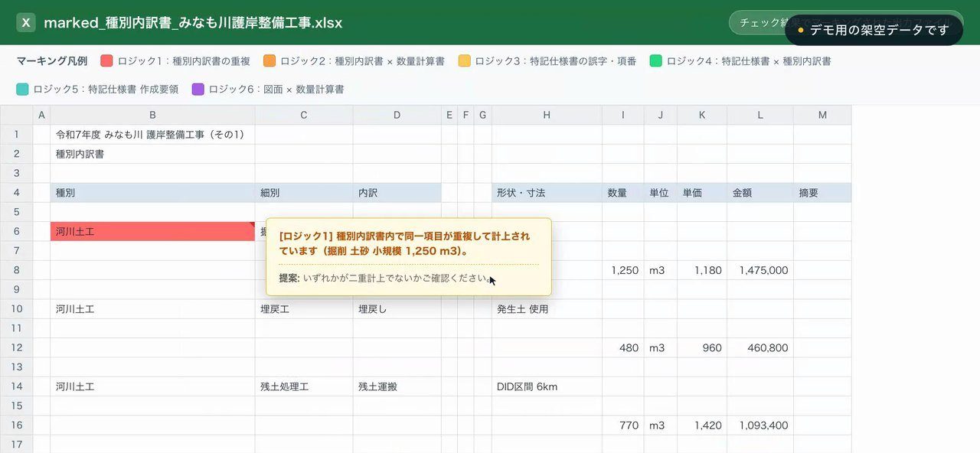980x453 pixels.
Task: Click the 数量 header cell
Action: pyautogui.click(x=622, y=193)
